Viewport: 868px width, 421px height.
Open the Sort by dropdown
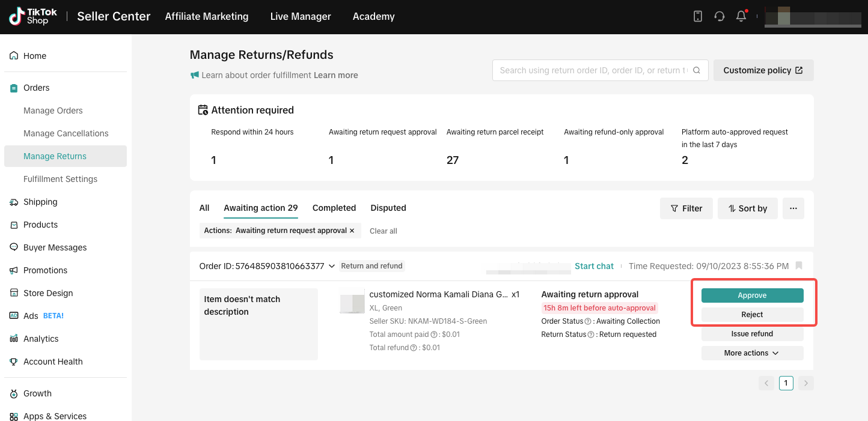[747, 208]
